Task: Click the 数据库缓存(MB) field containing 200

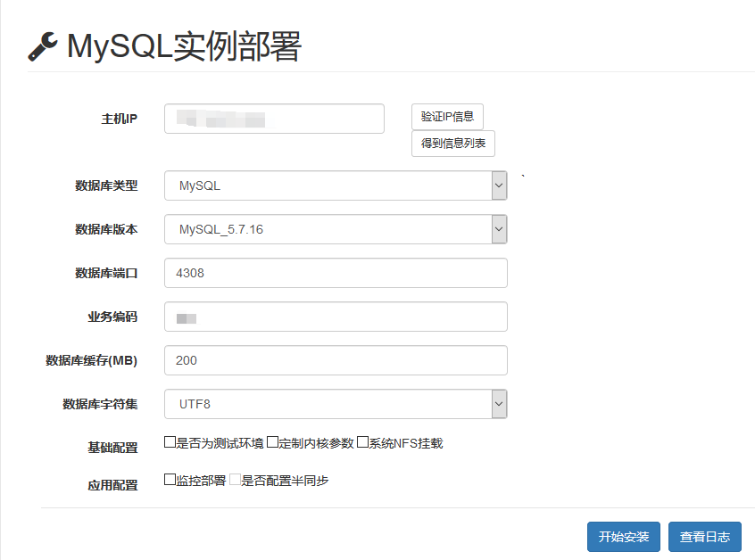Action: point(336,360)
